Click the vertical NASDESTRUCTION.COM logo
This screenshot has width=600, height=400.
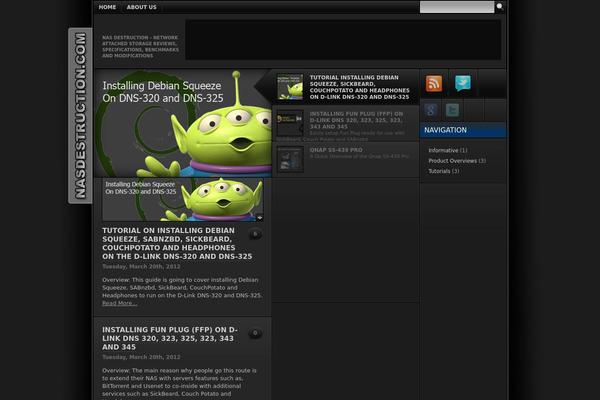(80, 116)
